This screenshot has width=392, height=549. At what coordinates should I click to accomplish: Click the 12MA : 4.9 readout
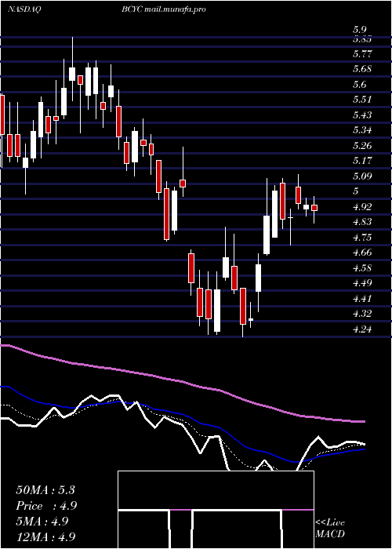[45, 536]
